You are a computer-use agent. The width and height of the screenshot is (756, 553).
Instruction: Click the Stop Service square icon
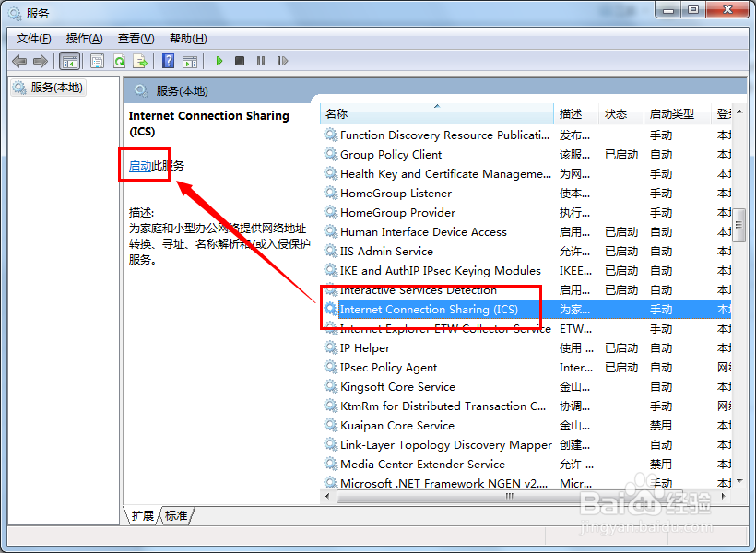(x=240, y=61)
